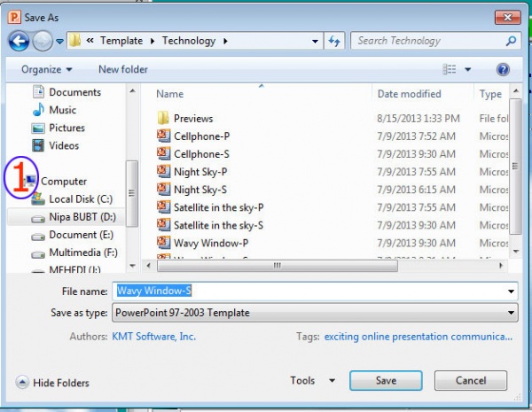The height and width of the screenshot is (412, 532).
Task: Click the Template breadcrumb segment
Action: click(121, 41)
